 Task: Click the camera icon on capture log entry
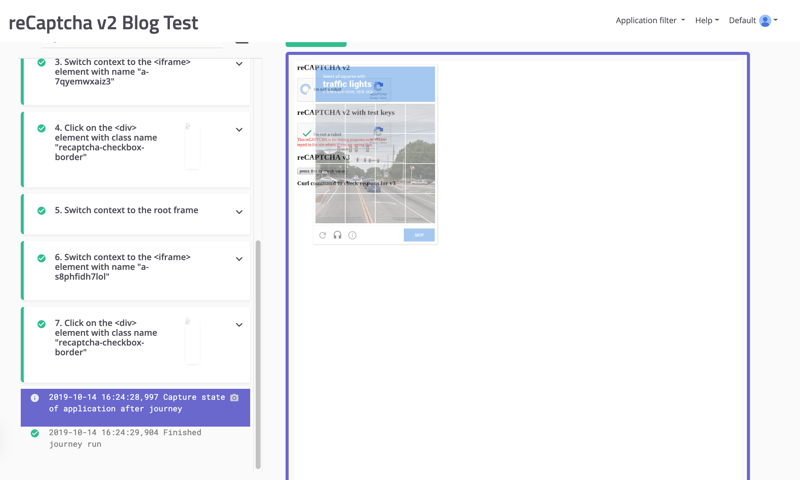tap(235, 398)
